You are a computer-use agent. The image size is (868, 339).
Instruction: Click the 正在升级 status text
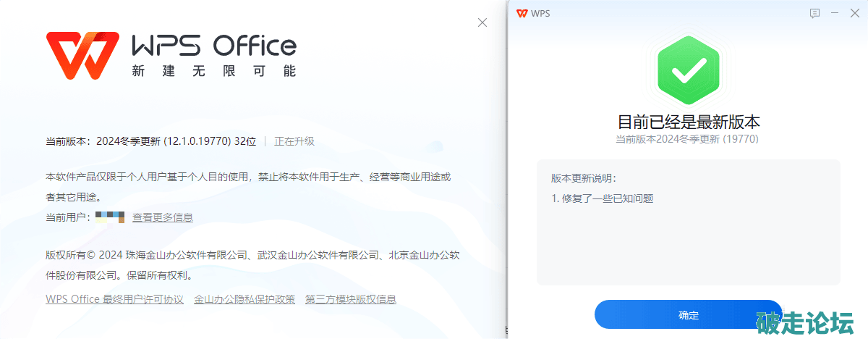click(x=294, y=141)
